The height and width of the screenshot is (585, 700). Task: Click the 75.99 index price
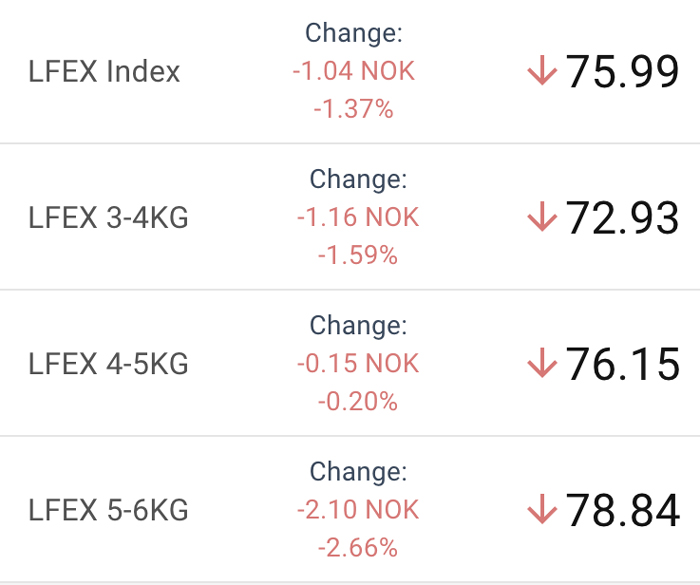pos(622,71)
